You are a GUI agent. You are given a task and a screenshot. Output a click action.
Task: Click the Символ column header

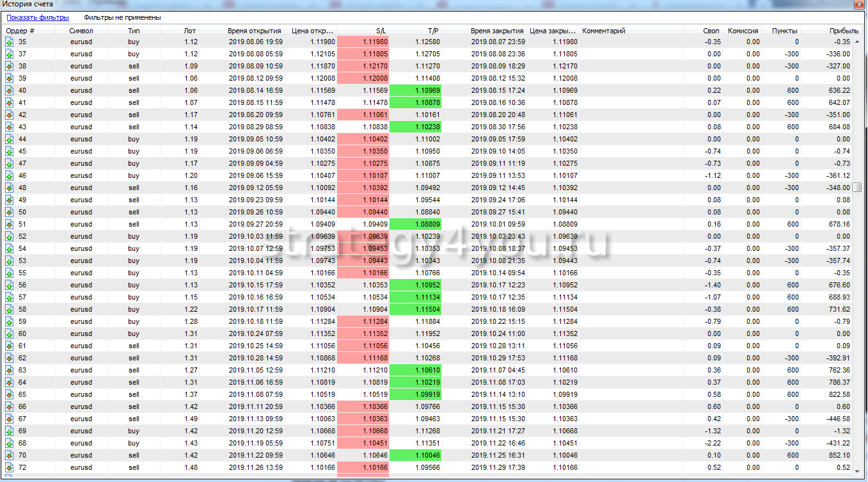pos(81,31)
